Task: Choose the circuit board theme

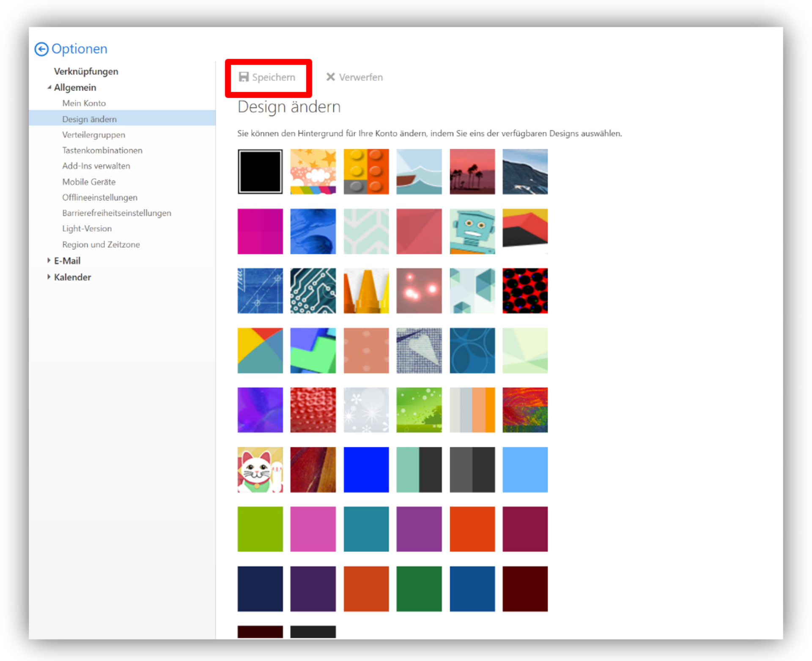Action: point(313,291)
